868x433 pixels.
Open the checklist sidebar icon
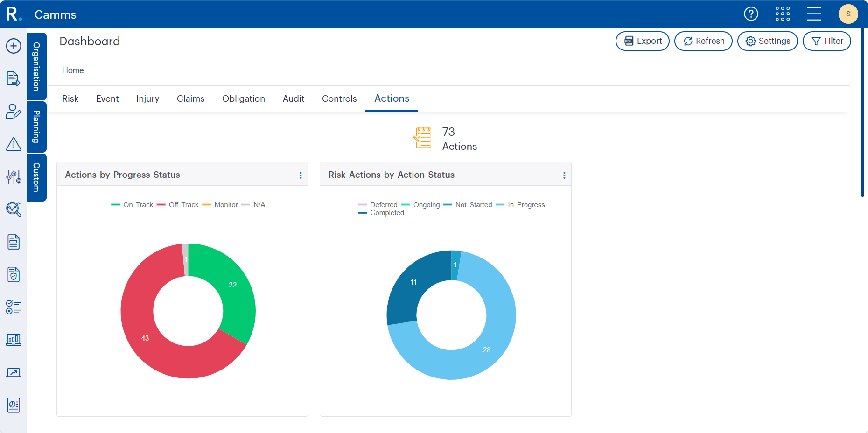[14, 307]
